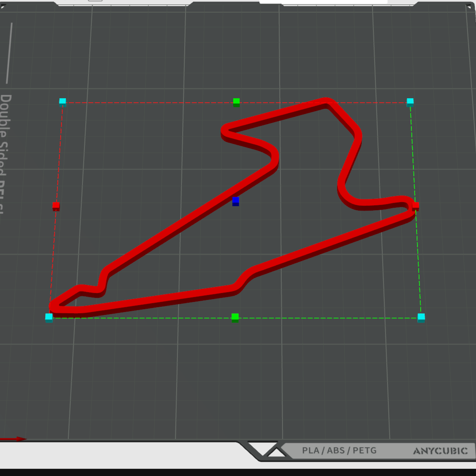This screenshot has height=476, width=476.
Task: Click the right red scale handle
Action: (415, 206)
